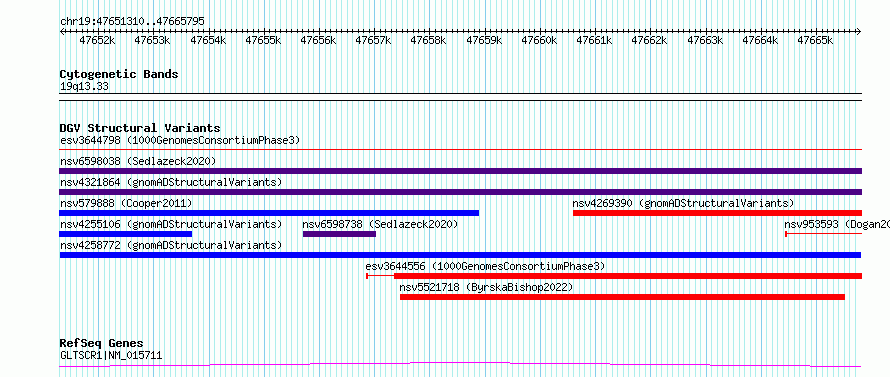Click the 47658k ruler tick label

428,40
